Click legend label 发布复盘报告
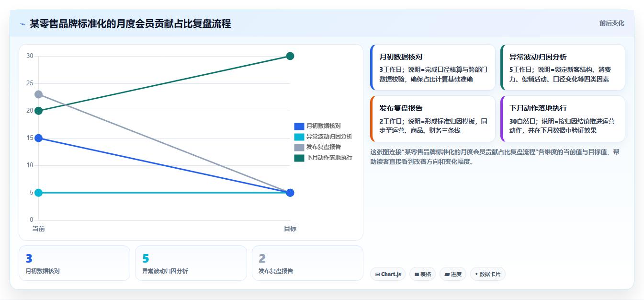This screenshot has width=644, height=300. [x=324, y=147]
